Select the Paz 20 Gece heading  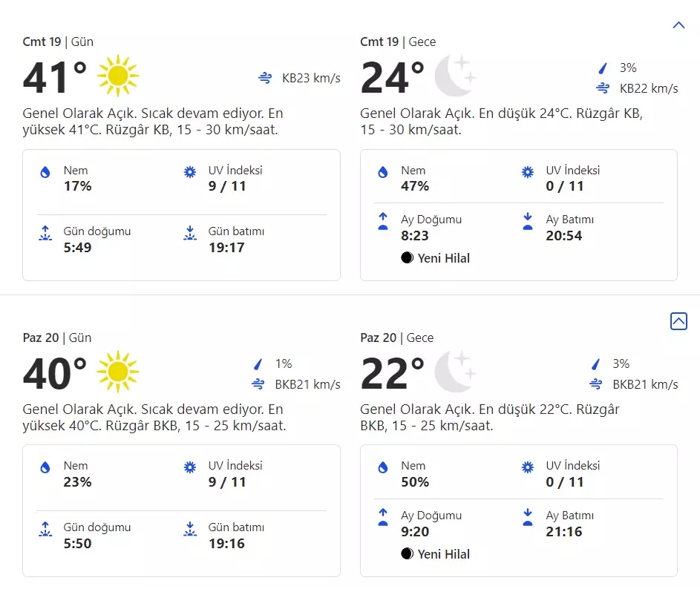[396, 338]
